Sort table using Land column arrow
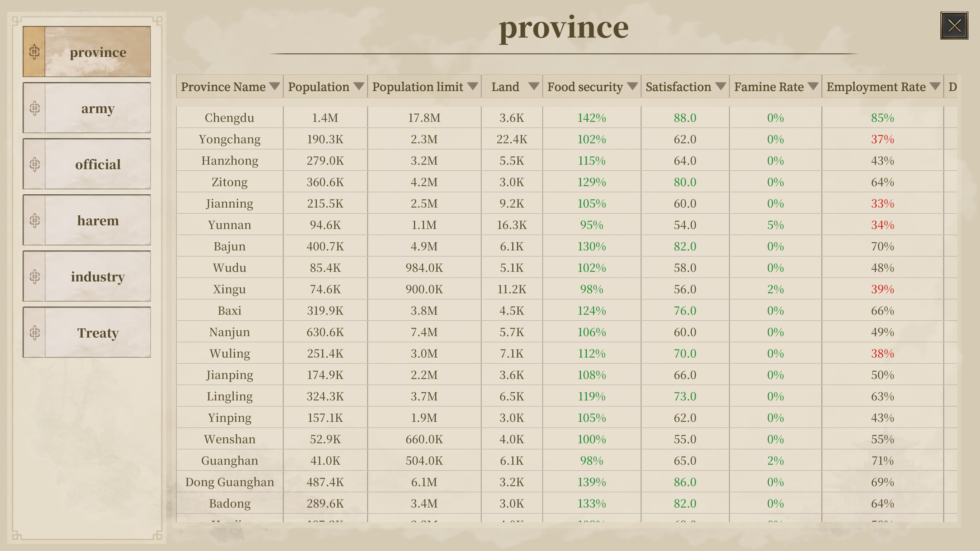This screenshot has width=980, height=551. pos(534,86)
